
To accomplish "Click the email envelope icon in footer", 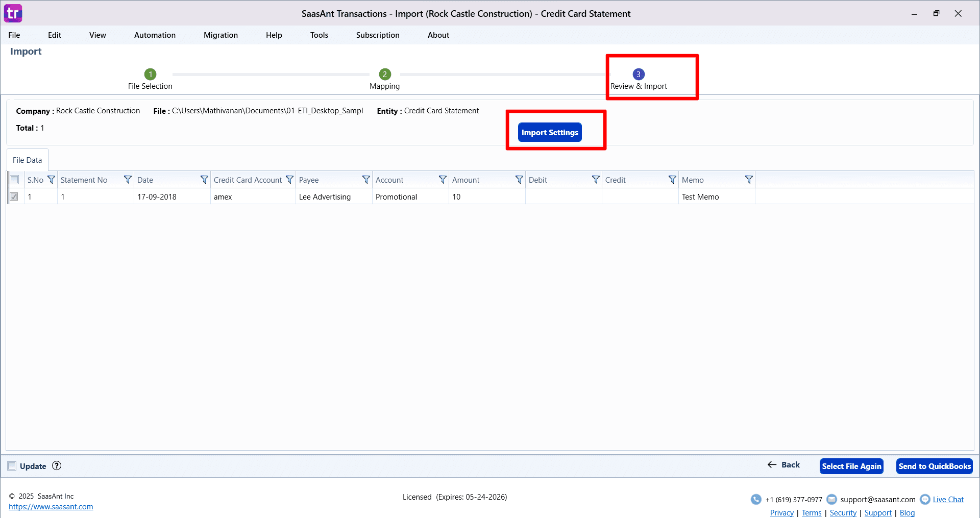I will (x=831, y=499).
